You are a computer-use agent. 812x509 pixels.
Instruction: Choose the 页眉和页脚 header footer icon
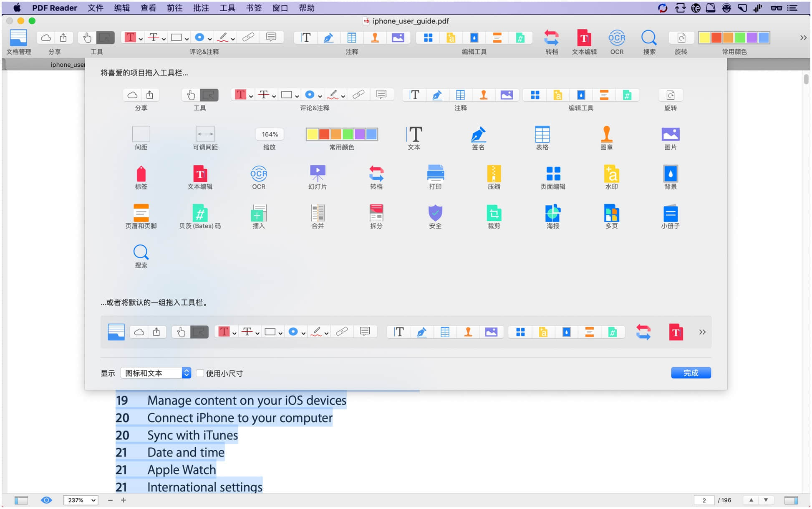click(141, 213)
